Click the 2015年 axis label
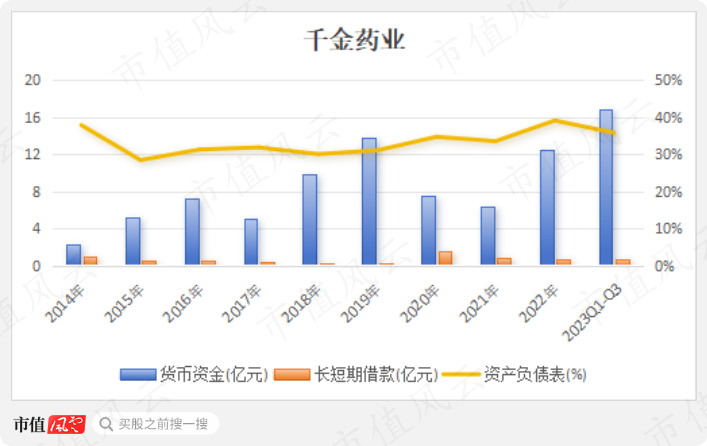707x446 pixels. point(124,303)
